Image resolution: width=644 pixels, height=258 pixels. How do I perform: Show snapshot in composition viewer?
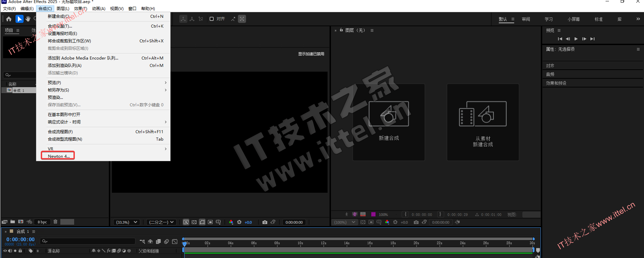(x=273, y=222)
